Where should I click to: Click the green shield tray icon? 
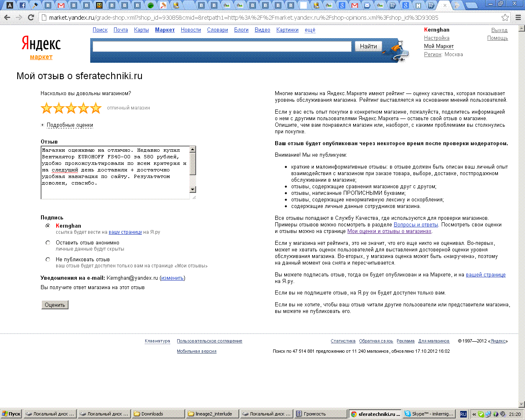[x=481, y=414]
